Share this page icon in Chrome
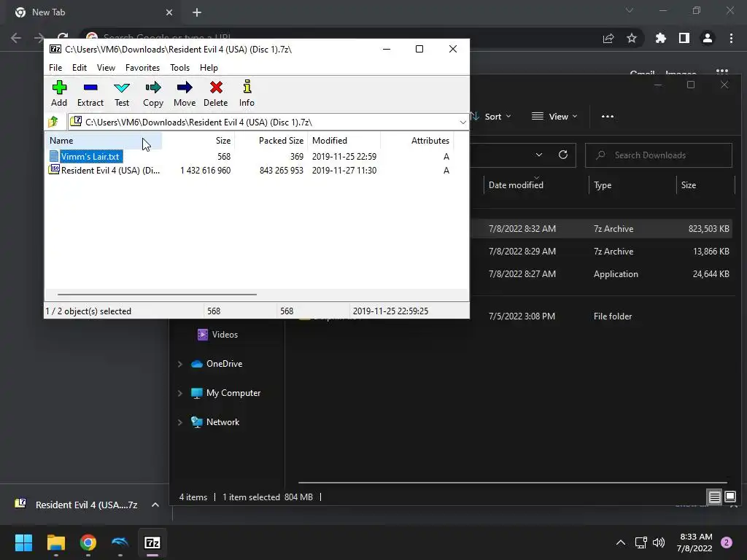This screenshot has width=747, height=560. coord(608,38)
